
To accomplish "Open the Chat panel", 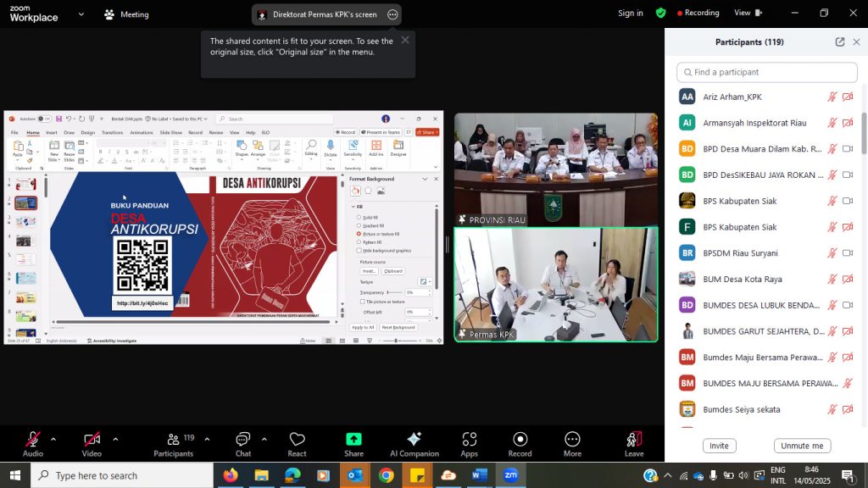I will click(x=243, y=444).
